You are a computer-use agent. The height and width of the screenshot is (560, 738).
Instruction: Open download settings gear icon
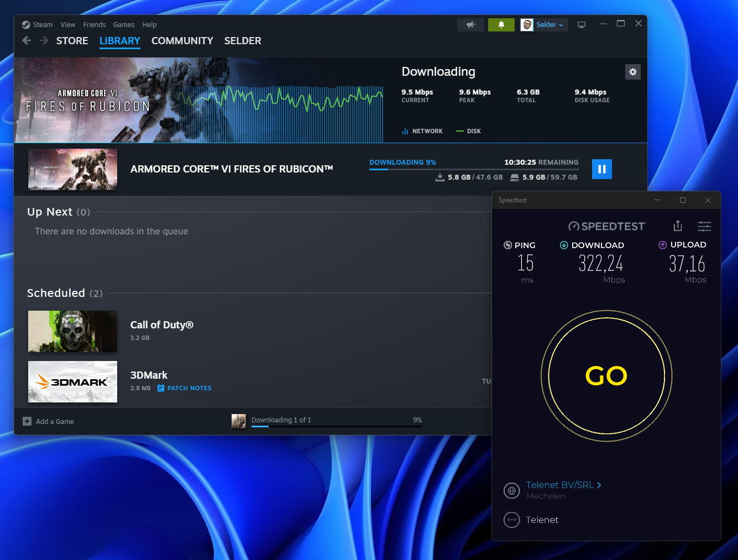[632, 72]
